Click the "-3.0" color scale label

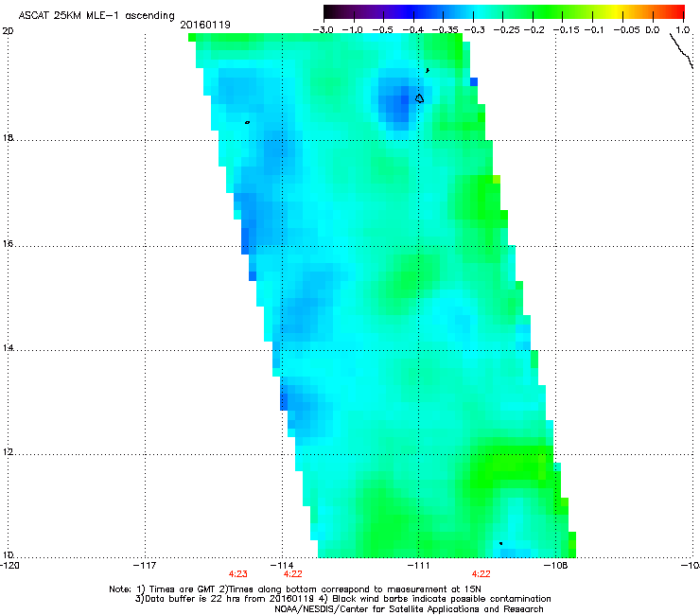pyautogui.click(x=323, y=30)
